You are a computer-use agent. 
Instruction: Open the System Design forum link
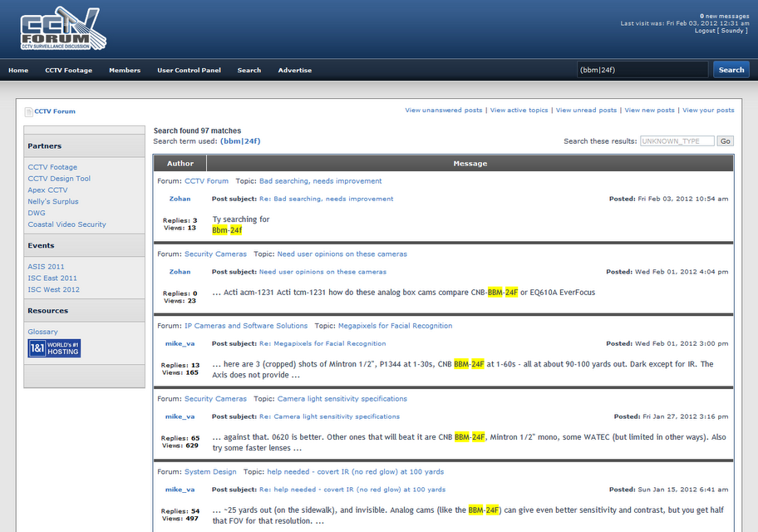click(210, 471)
